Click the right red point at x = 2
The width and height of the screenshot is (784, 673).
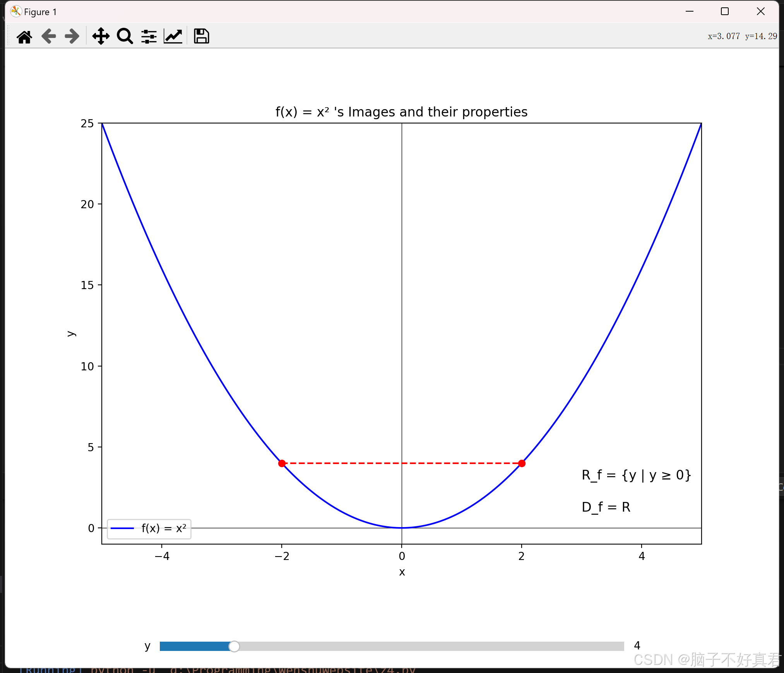[x=522, y=463]
